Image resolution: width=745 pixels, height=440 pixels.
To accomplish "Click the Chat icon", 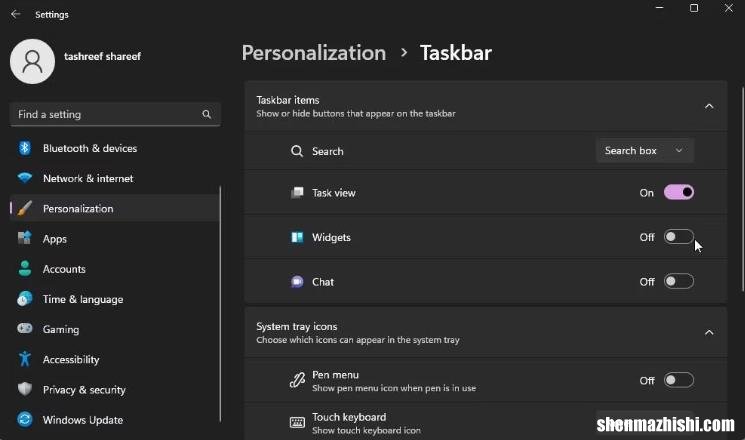I will (297, 281).
